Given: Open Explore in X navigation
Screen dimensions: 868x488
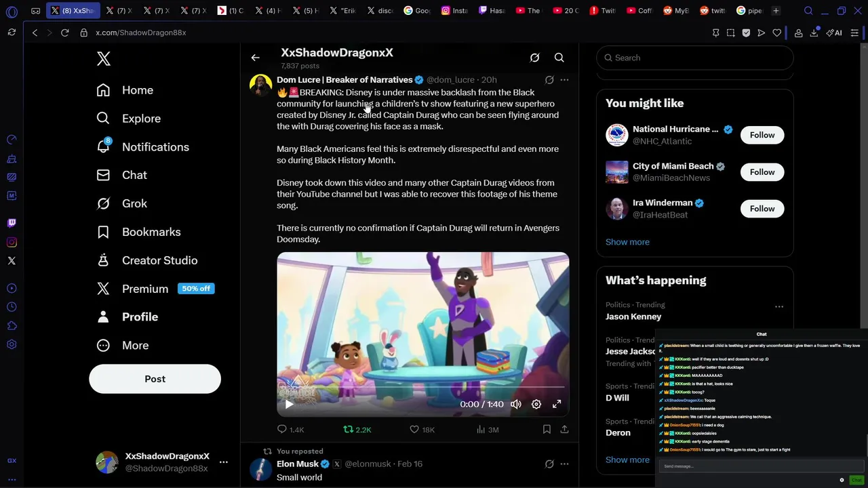Looking at the screenshot, I should [x=129, y=119].
